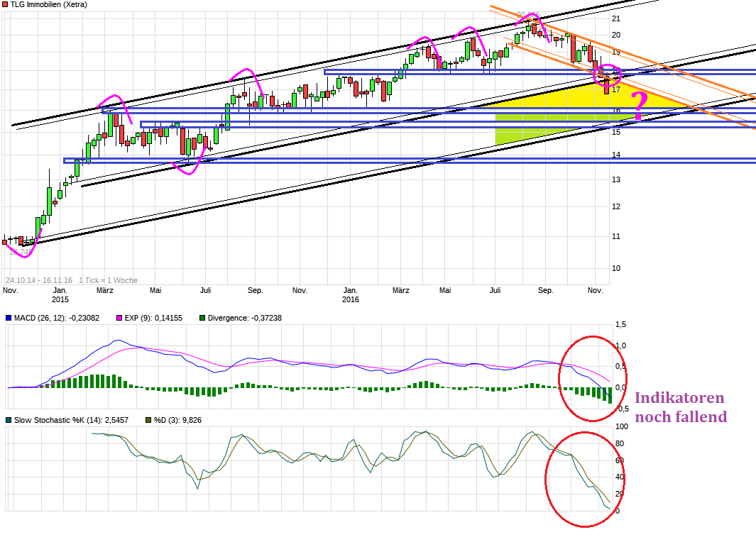This screenshot has width=756, height=537.
Task: Click the 'Jan. 2015' label on time axis
Action: coord(60,294)
